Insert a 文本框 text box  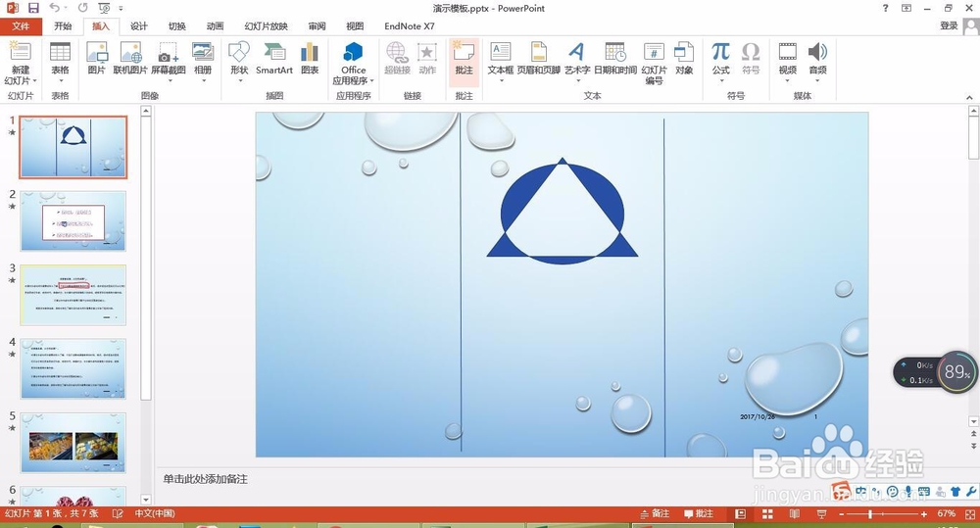tap(500, 52)
